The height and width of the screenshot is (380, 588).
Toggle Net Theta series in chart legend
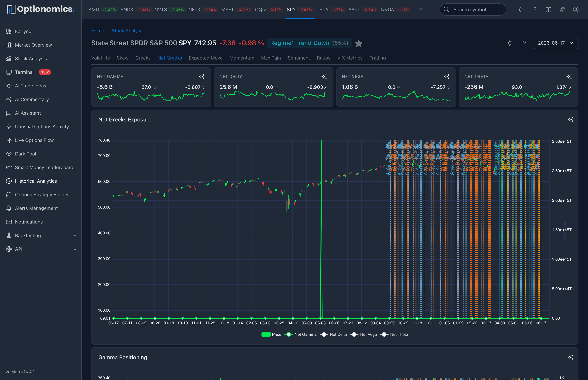pos(394,334)
